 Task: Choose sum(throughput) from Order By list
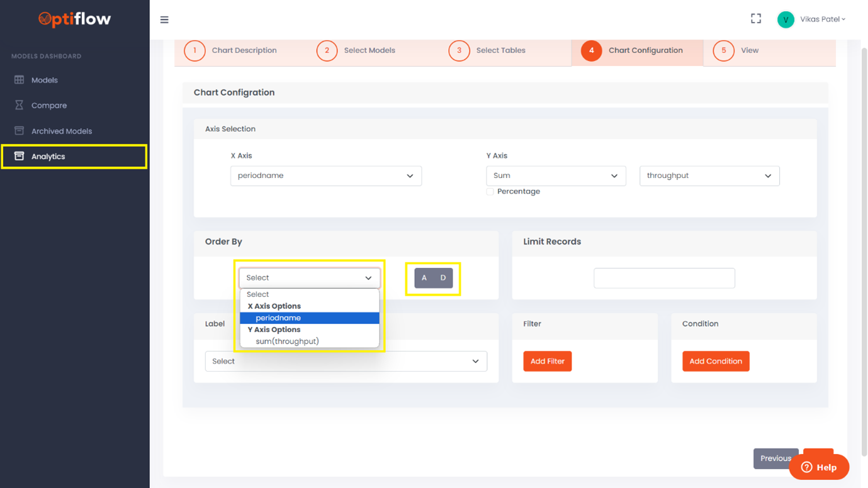point(287,341)
